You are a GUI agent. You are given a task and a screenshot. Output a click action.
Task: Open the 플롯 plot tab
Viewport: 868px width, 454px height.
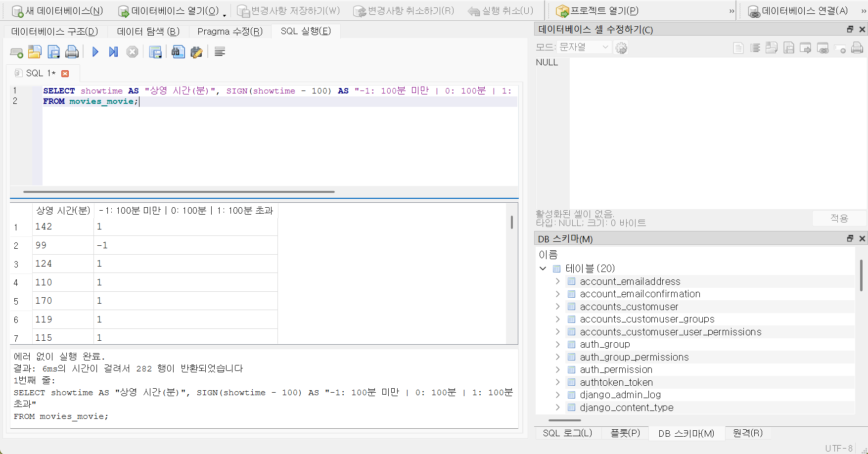625,433
